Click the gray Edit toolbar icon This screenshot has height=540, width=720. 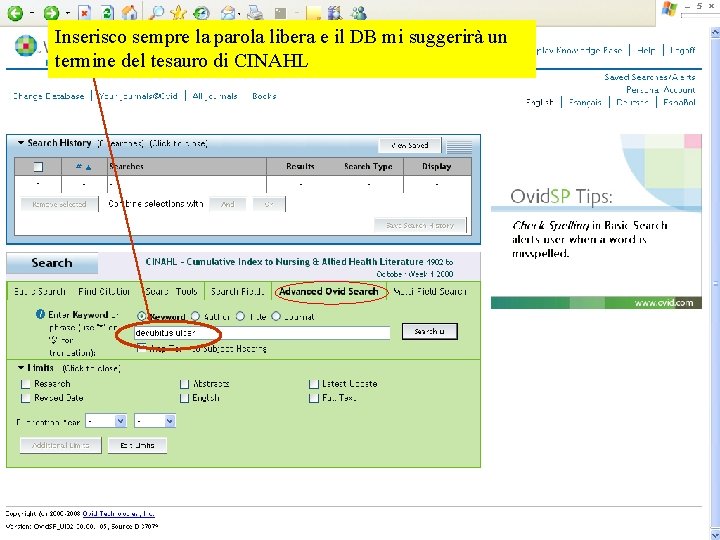[x=280, y=13]
